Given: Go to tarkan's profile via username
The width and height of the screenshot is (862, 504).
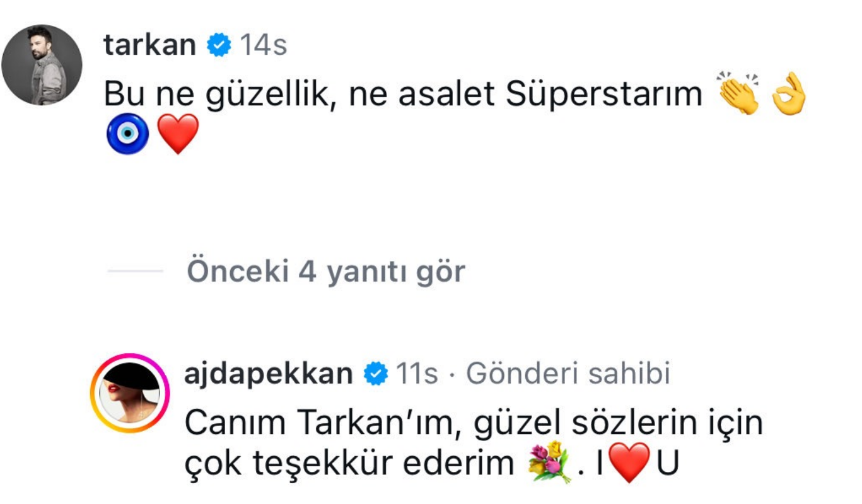Looking at the screenshot, I should [x=150, y=45].
